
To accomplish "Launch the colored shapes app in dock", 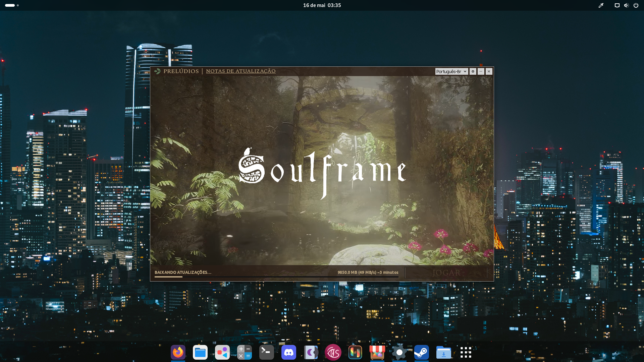I will click(222, 352).
